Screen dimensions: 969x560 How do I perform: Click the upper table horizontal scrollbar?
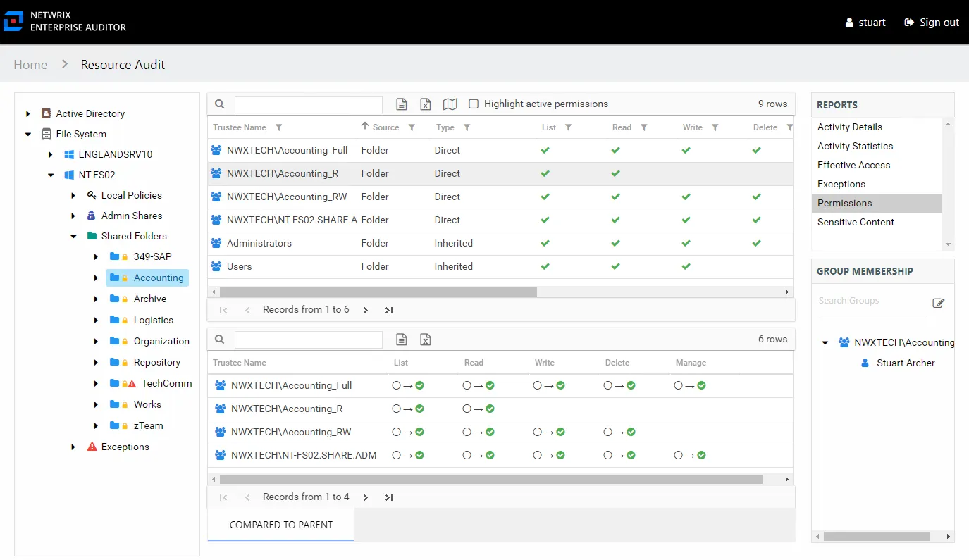[378, 292]
